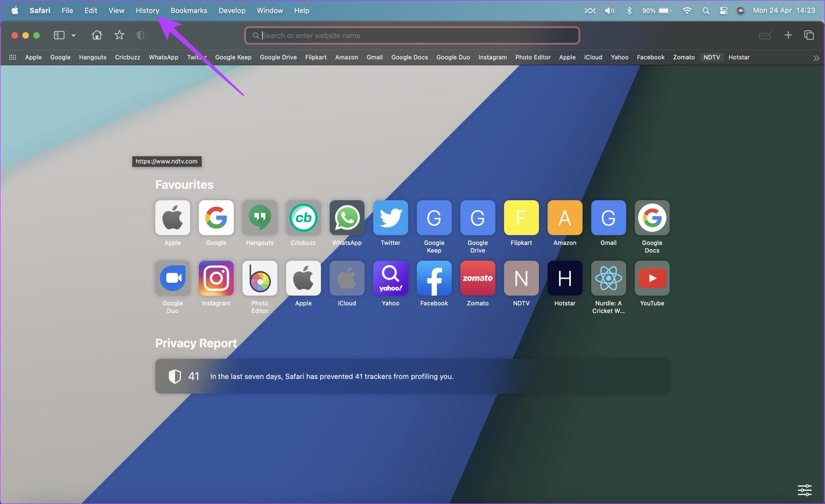The height and width of the screenshot is (504, 825).
Task: Open the Google Drive favourite tile
Action: tap(478, 218)
